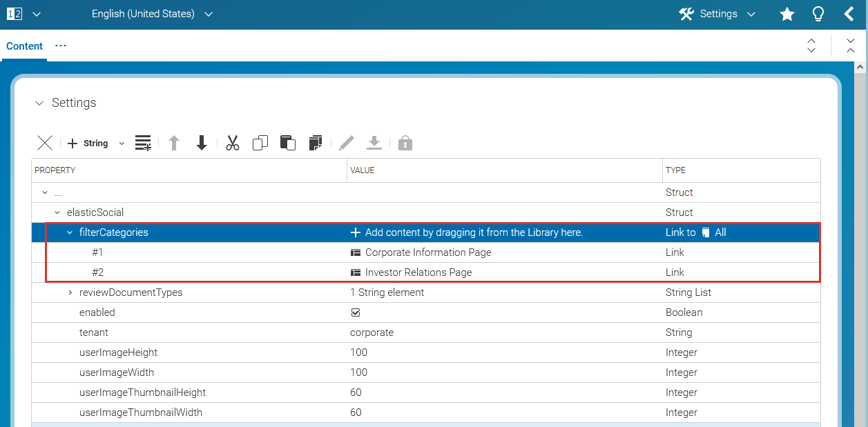This screenshot has width=868, height=427.
Task: Click the Copy icon in the struct toolbar
Action: tap(260, 143)
